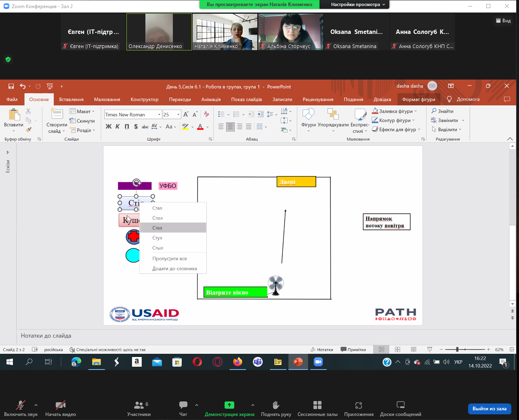Viewport: 519px width, 420px height.
Task: Open Сессионные залы breakout rooms
Action: tap(317, 408)
